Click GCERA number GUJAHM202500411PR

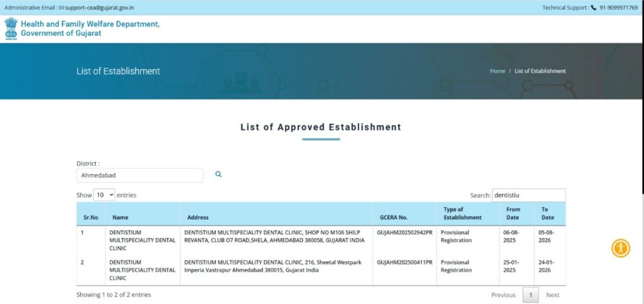click(x=404, y=263)
